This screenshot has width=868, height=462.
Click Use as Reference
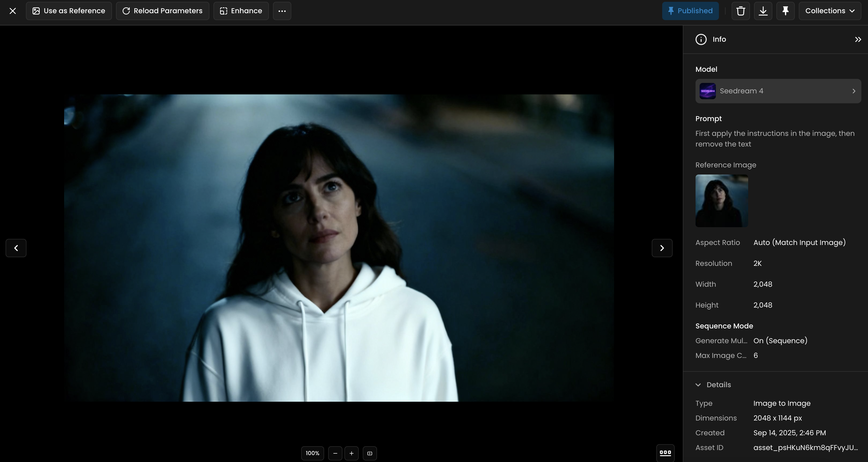pos(69,11)
